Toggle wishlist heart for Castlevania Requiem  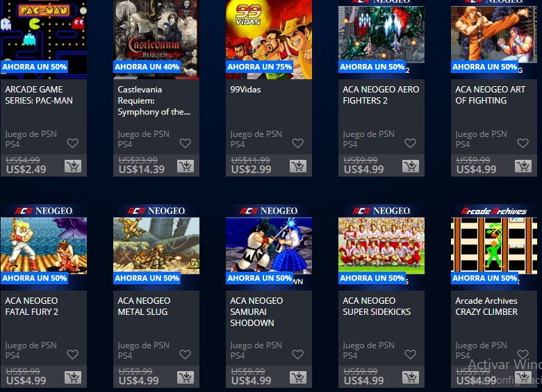(186, 143)
